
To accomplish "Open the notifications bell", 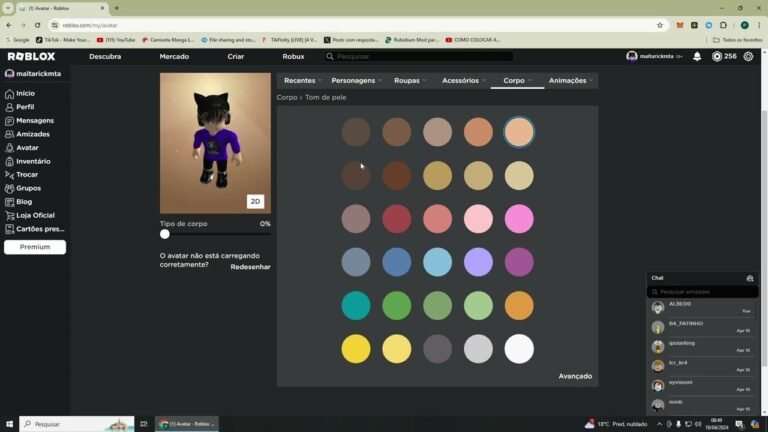I will coord(696,56).
